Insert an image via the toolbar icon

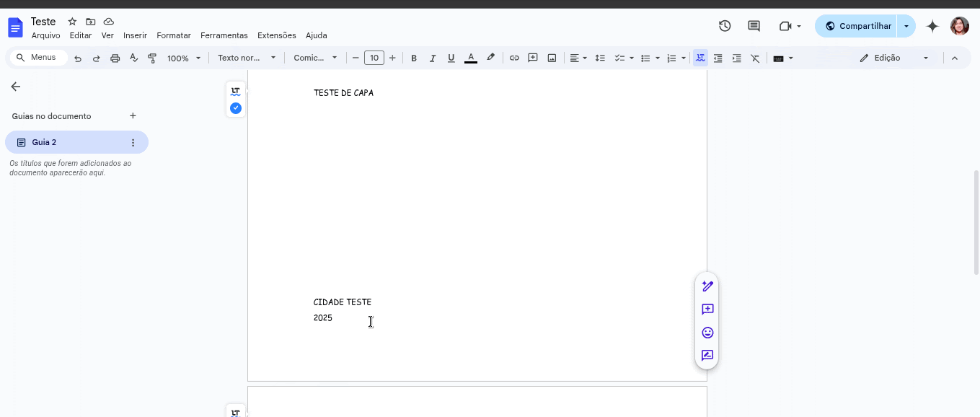click(x=551, y=58)
